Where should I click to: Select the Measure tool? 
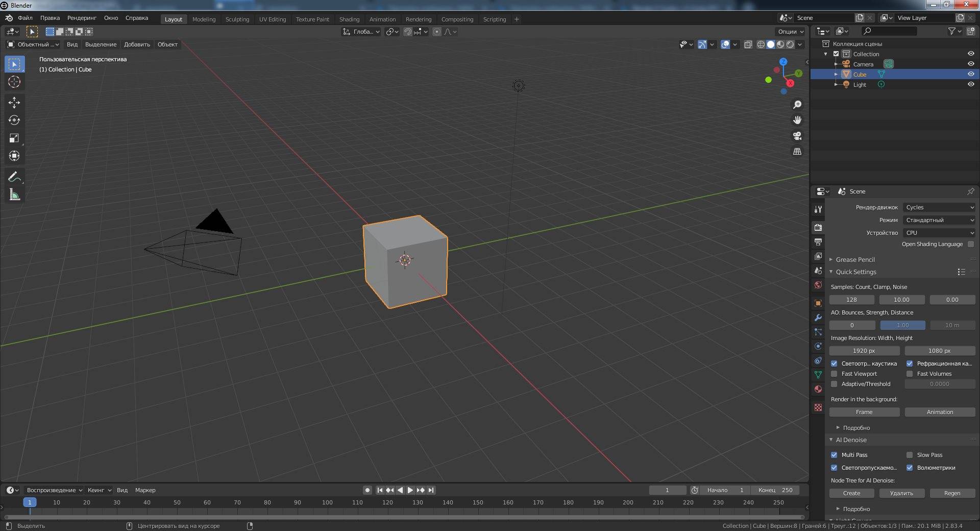click(14, 195)
